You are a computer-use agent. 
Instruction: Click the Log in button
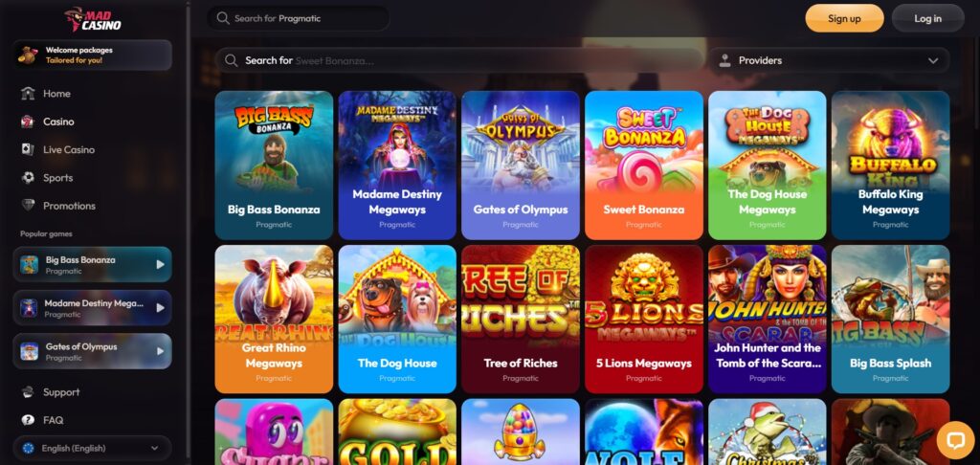click(927, 18)
